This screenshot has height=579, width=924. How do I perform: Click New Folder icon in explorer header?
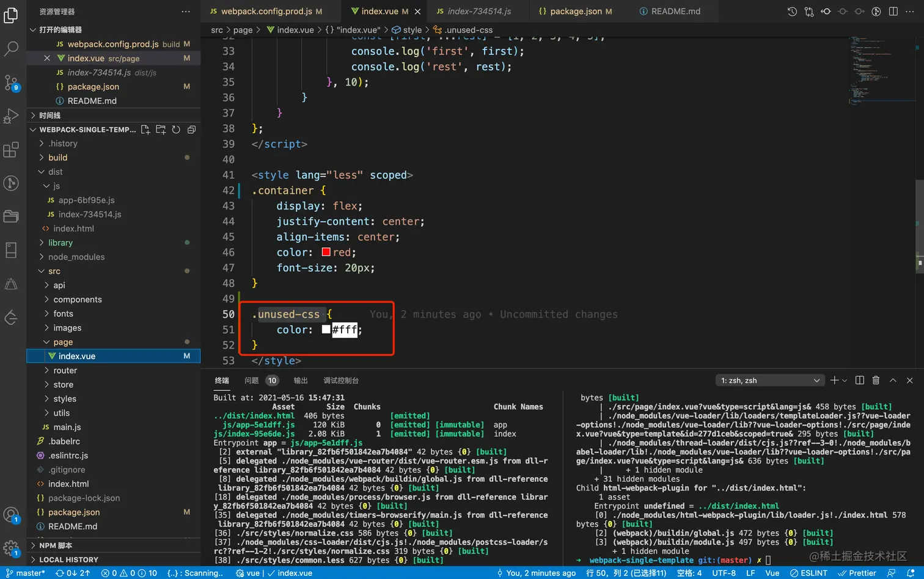click(161, 129)
